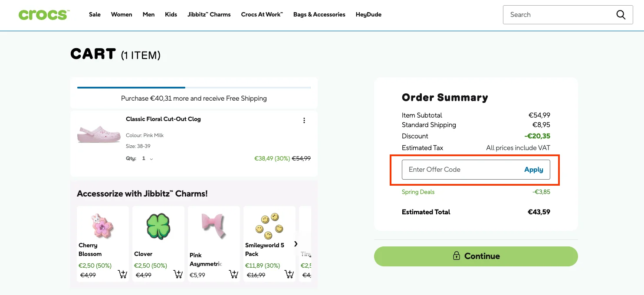
Task: Click 'All prices include VAT' text
Action: pyautogui.click(x=518, y=148)
